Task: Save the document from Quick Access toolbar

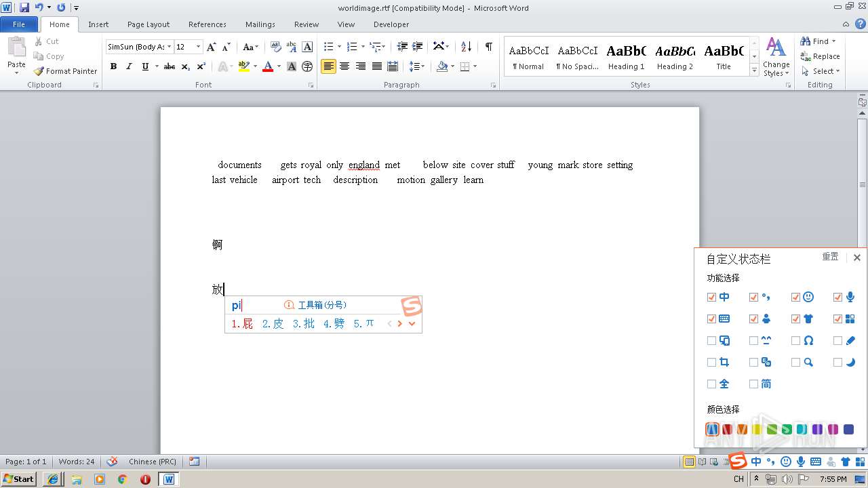Action: (x=24, y=7)
